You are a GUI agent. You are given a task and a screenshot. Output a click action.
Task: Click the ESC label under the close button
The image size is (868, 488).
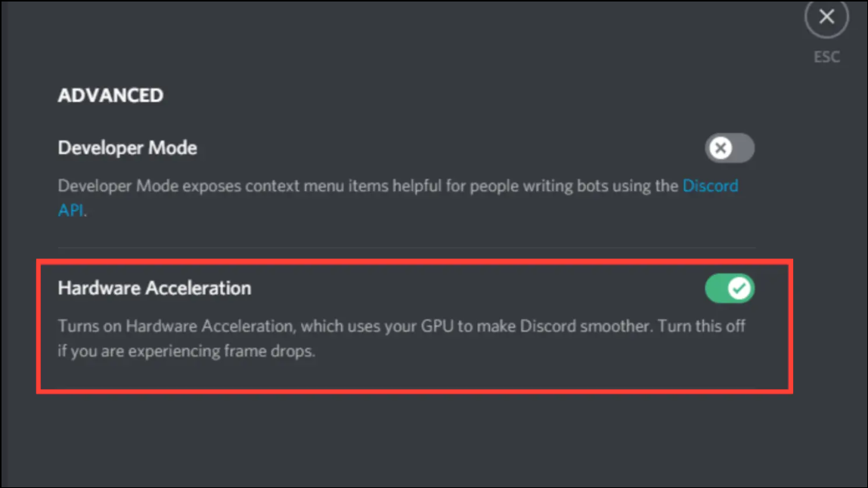(x=826, y=57)
